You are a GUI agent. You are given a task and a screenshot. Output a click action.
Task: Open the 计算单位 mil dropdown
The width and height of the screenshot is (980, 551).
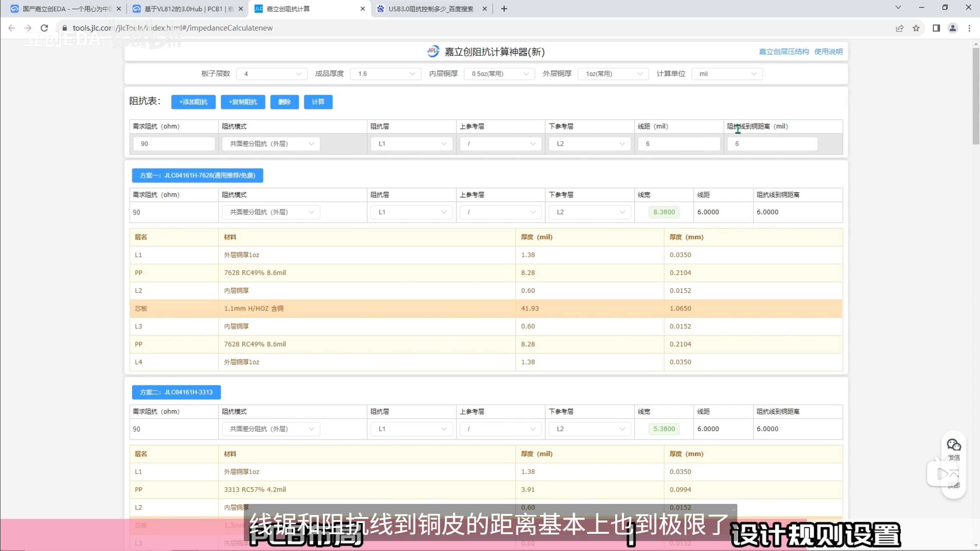click(727, 74)
